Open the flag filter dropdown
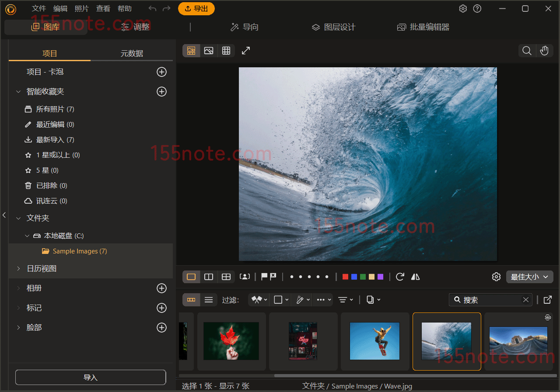The height and width of the screenshot is (392, 560). coord(259,300)
